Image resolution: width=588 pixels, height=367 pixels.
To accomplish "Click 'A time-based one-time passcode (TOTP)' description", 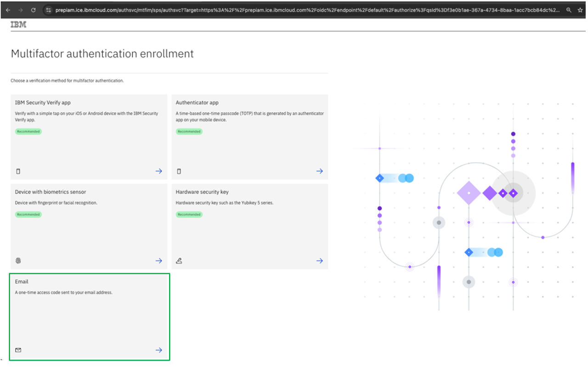I will click(249, 116).
